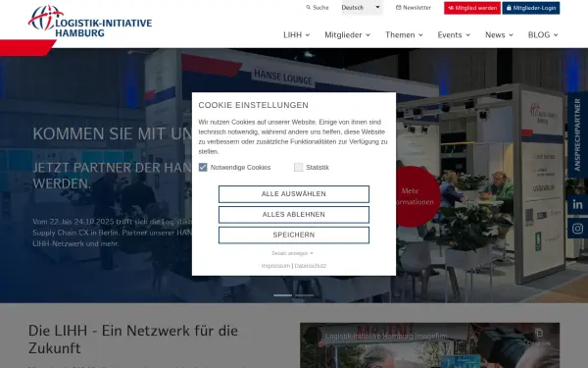Play the Logistik-Initiative Hamburg Imagefilm video
This screenshot has width=588, height=368.
point(429,345)
